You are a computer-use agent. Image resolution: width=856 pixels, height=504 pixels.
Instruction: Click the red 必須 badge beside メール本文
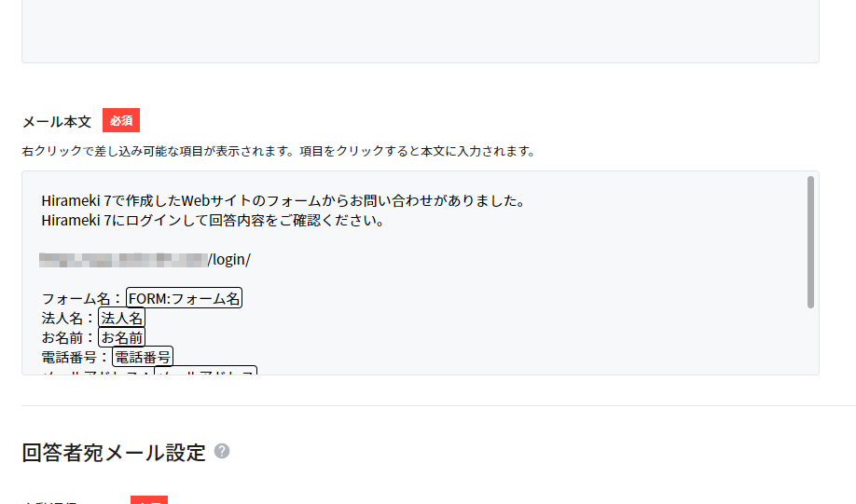point(121,120)
